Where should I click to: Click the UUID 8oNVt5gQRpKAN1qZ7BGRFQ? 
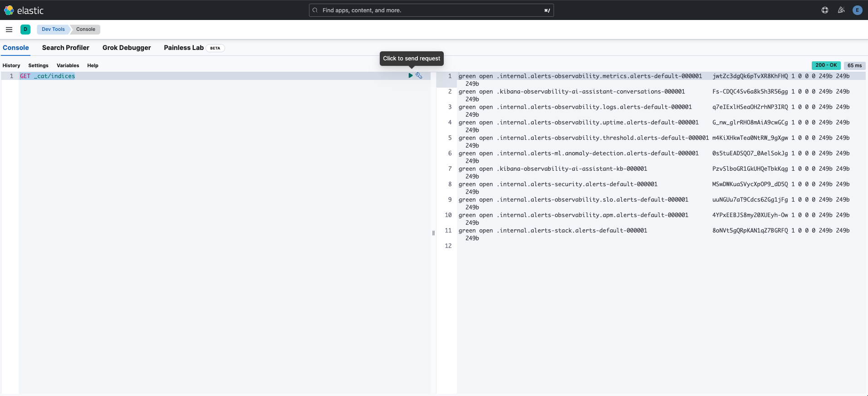click(x=750, y=231)
